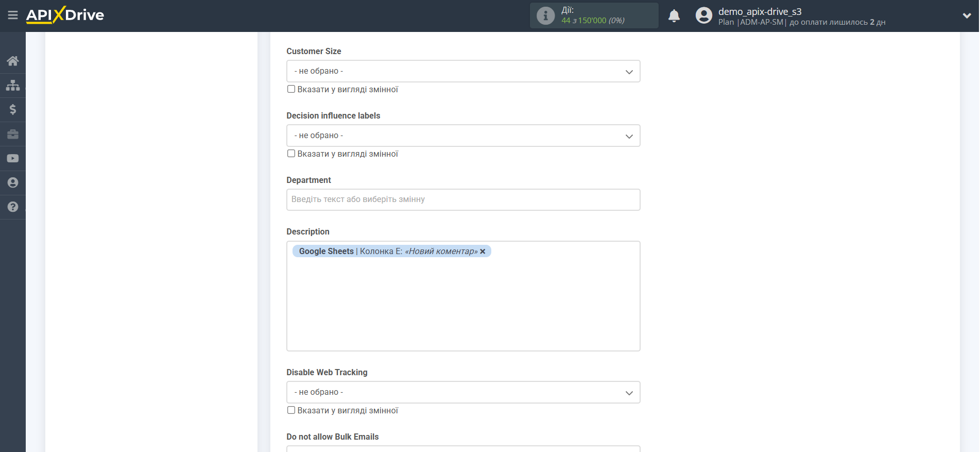Enable 'Вказати у вигляді змінної' under Disable Web Tracking
Screen dimensions: 980x452
(x=291, y=410)
